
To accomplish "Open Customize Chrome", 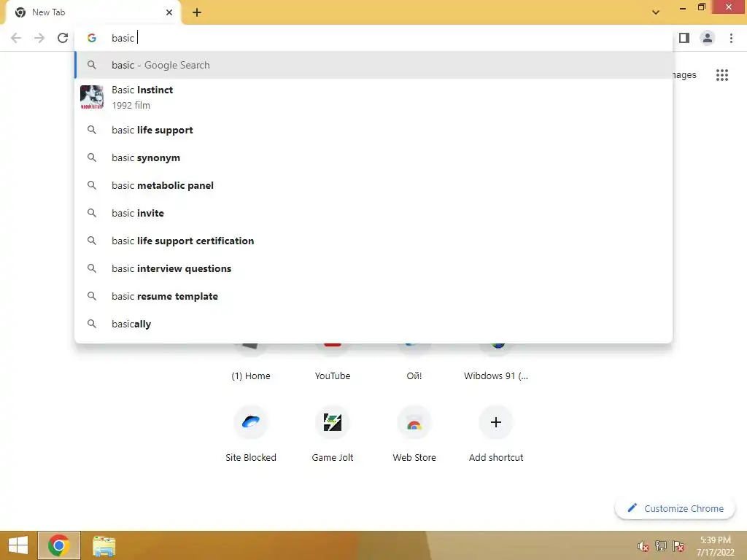I will coord(675,508).
